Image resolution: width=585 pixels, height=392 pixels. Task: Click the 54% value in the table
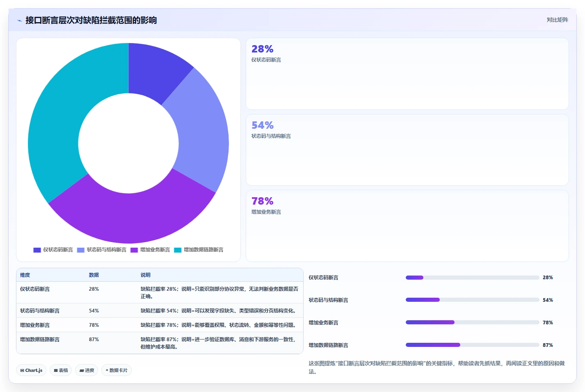click(94, 311)
